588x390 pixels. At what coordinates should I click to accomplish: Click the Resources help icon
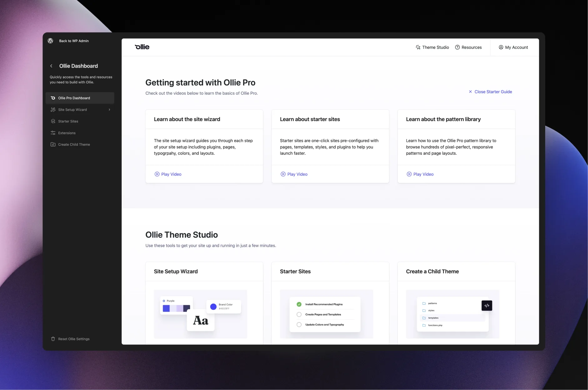click(x=457, y=47)
